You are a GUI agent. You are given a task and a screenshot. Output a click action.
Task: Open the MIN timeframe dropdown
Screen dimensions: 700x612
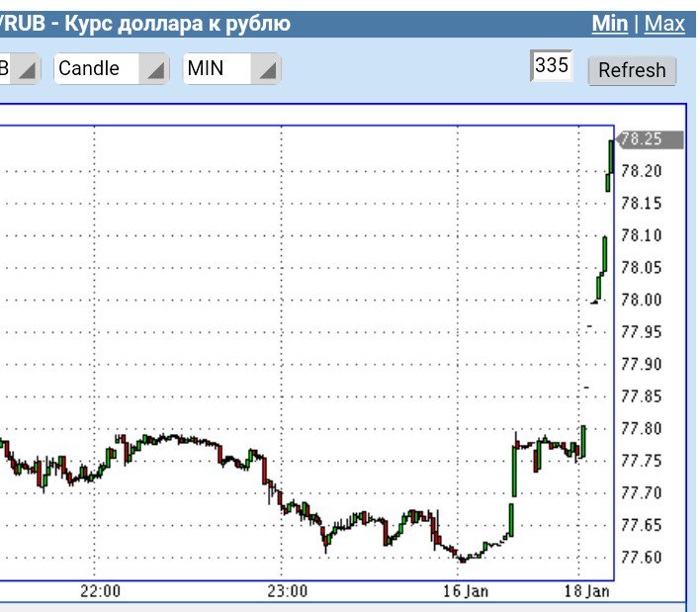click(x=231, y=69)
